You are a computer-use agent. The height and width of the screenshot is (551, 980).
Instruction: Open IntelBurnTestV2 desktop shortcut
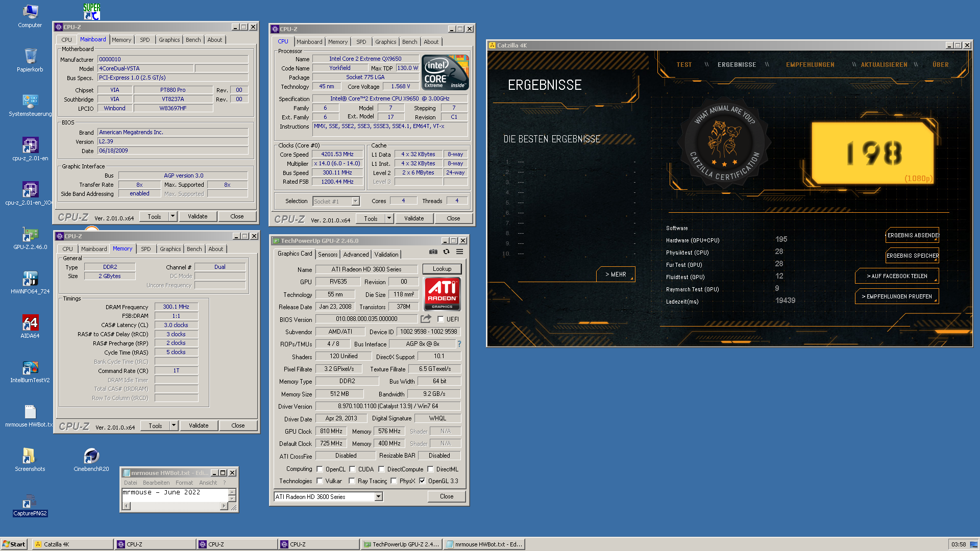[30, 370]
